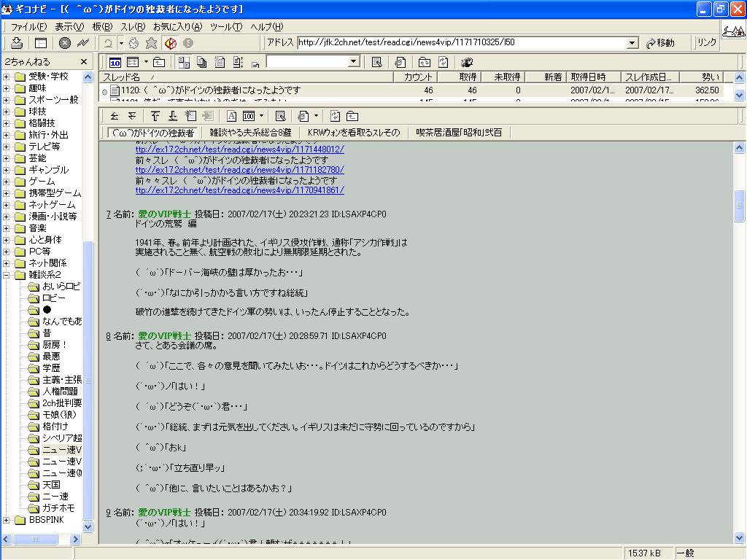Open the list view style dropdown arrow
The width and height of the screenshot is (747, 560).
coord(146,63)
